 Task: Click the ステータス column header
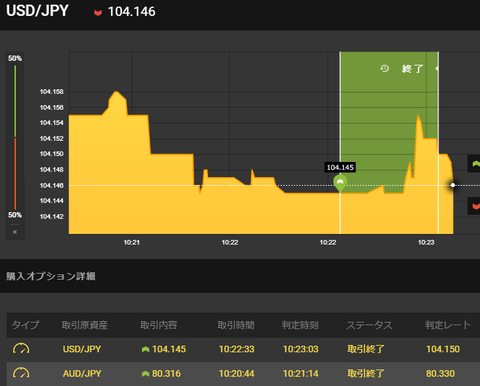click(369, 325)
